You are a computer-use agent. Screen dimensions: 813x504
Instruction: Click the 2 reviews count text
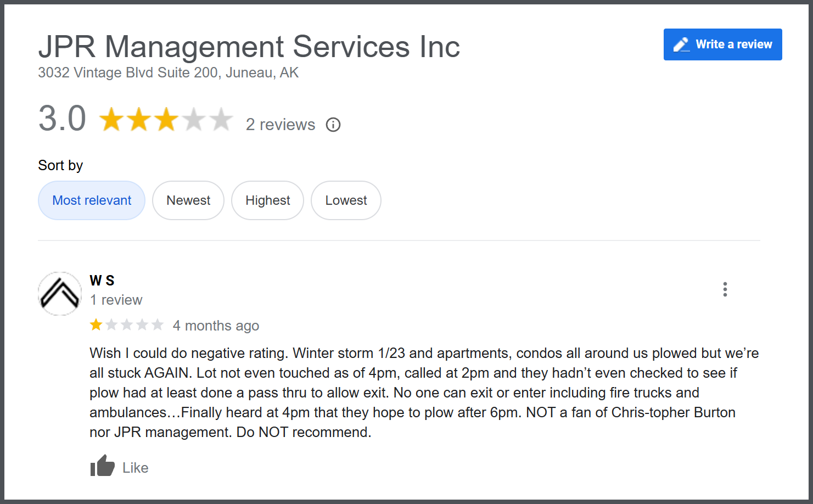280,125
